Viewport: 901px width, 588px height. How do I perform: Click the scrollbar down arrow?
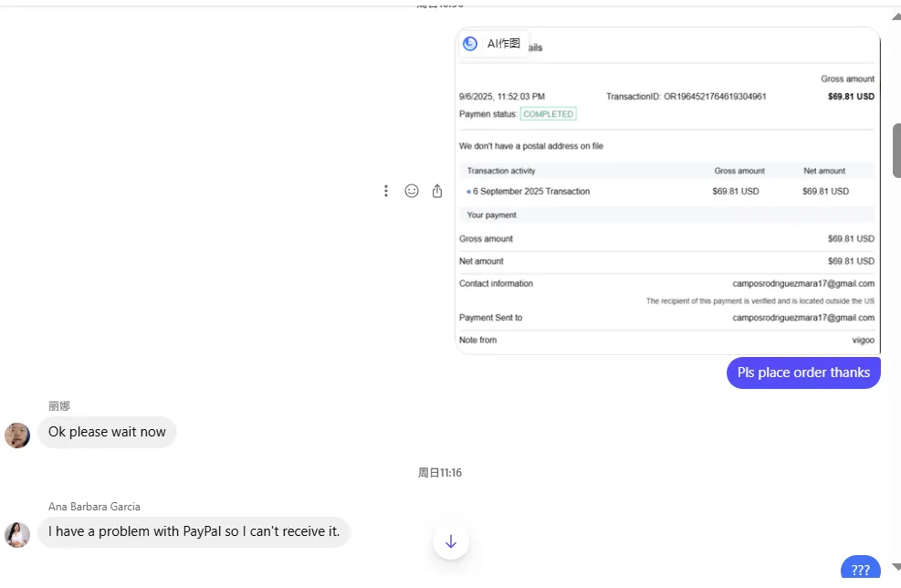coord(896,567)
